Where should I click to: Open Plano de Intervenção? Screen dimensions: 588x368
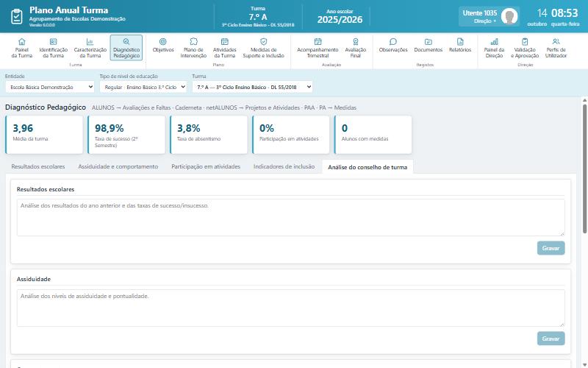pos(193,48)
